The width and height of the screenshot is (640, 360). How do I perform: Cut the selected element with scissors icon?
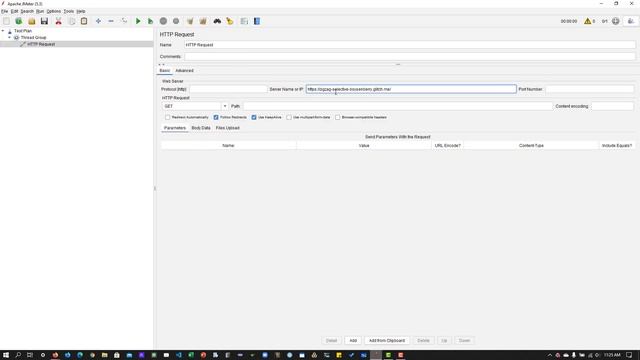58,21
